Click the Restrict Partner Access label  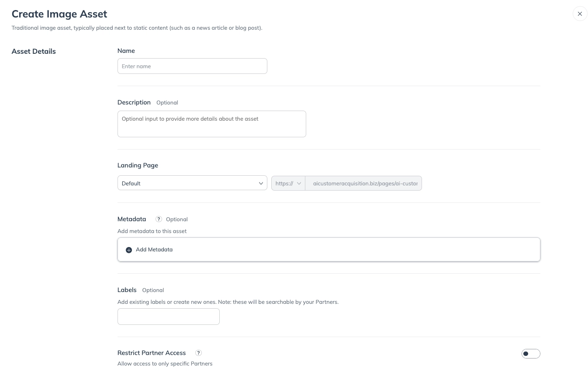[x=152, y=353]
